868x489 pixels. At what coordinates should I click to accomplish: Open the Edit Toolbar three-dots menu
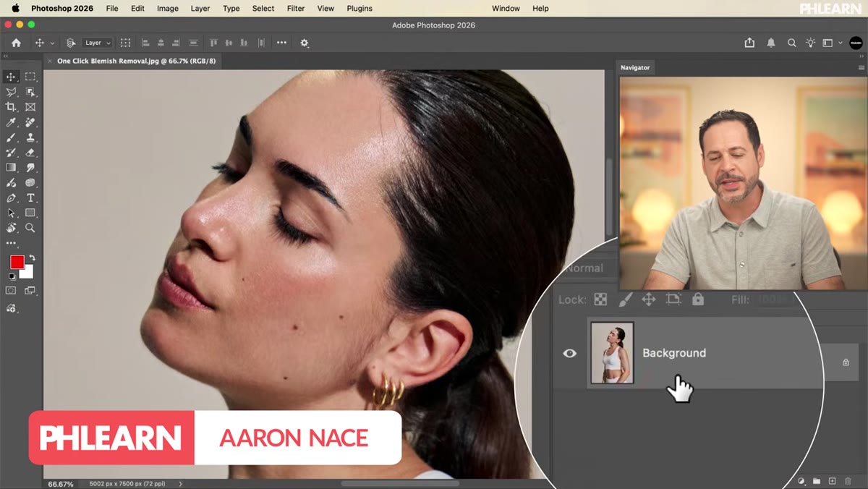tap(11, 244)
